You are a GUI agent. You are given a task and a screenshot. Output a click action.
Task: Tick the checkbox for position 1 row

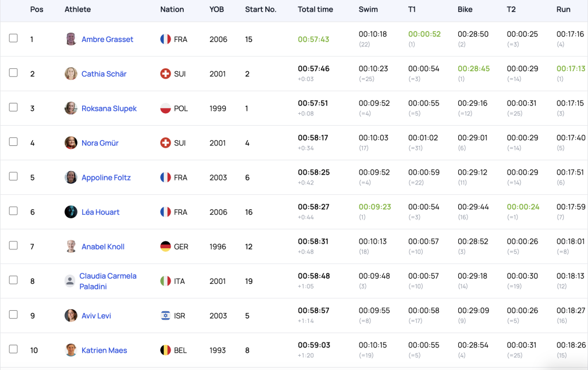click(13, 38)
